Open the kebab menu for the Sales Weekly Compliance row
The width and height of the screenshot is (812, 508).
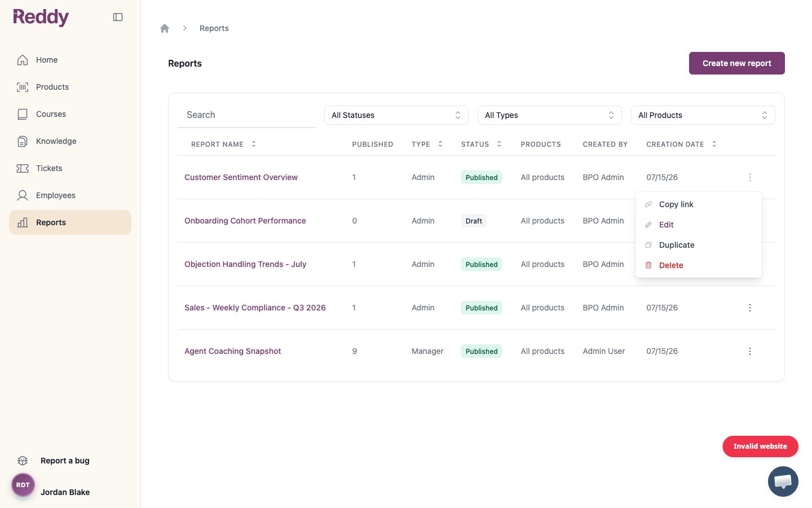pyautogui.click(x=749, y=308)
